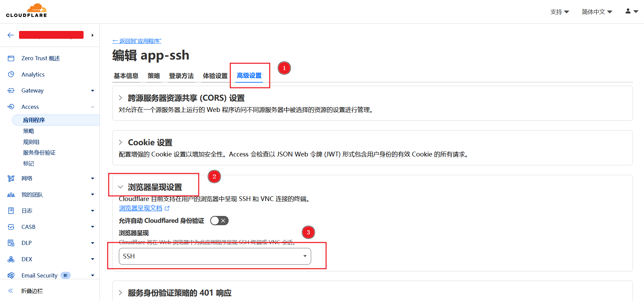
Task: Open the 支持 support dropdown
Action: (559, 12)
